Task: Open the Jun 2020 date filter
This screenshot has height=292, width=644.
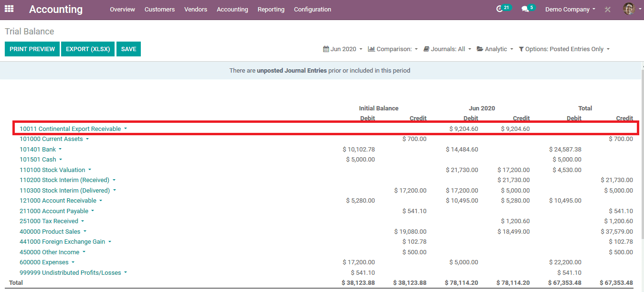Action: (x=343, y=49)
